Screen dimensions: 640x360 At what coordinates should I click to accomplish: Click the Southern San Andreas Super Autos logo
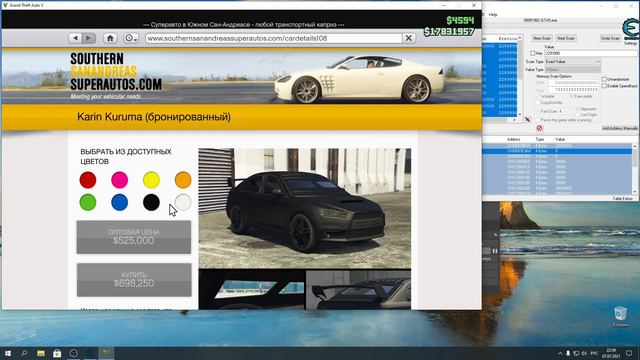tap(116, 76)
